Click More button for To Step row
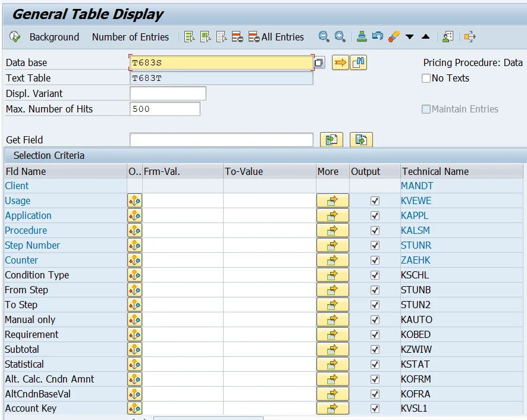This screenshot has width=527, height=420. pos(332,305)
